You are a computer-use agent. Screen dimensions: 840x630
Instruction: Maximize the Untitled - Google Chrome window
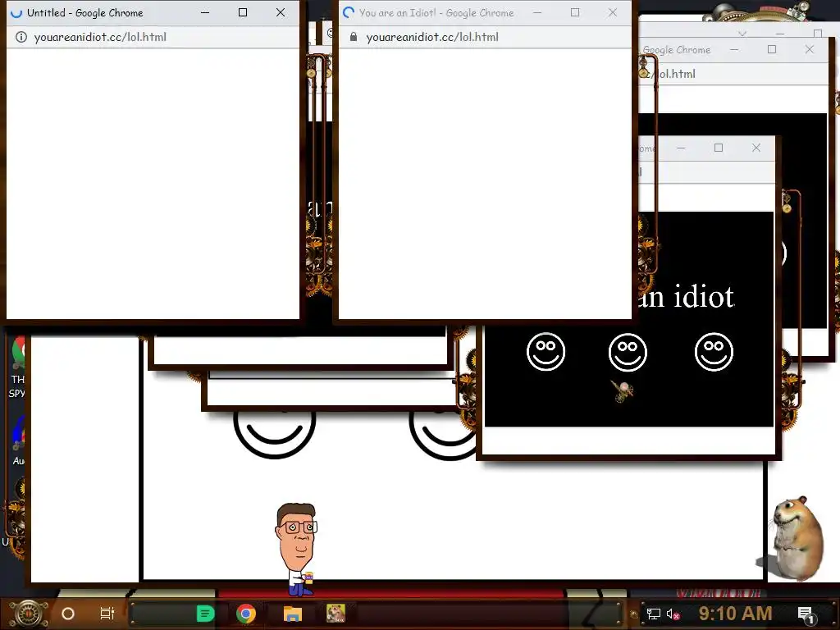point(243,12)
